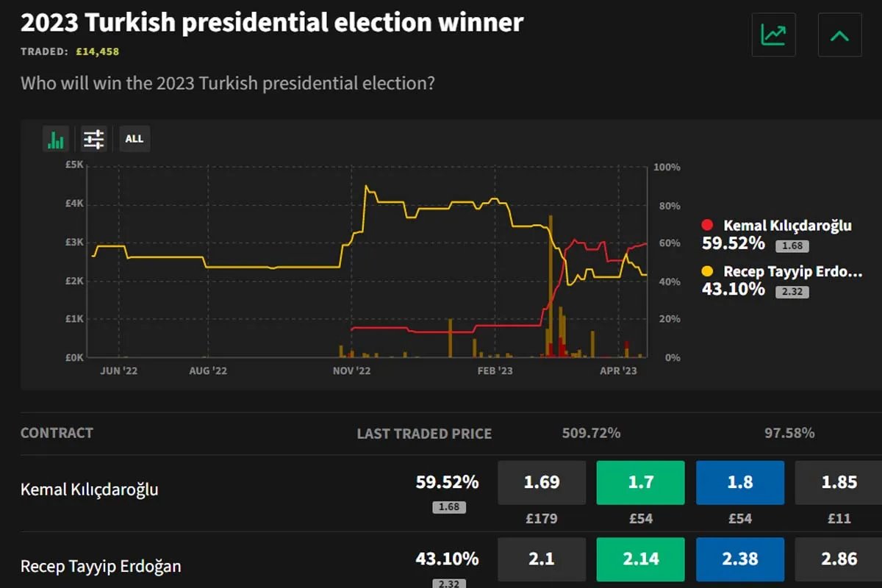The height and width of the screenshot is (588, 882).
Task: Toggle red Kemal Kılıçdaroğlu legend dot
Action: [x=708, y=226]
